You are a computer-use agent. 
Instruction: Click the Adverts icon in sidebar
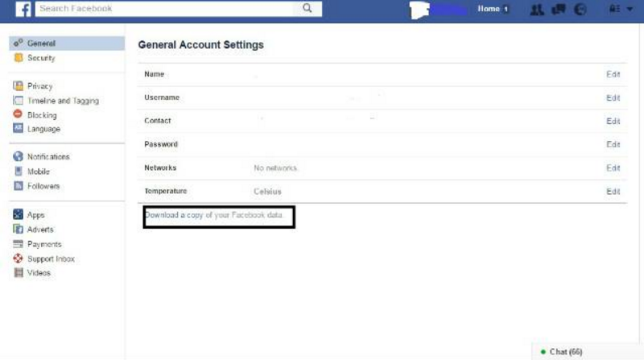click(x=18, y=229)
